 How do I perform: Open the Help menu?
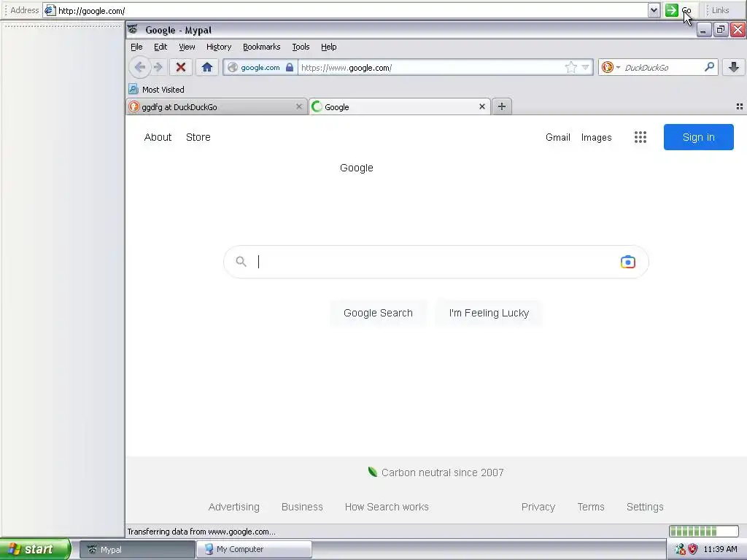point(329,47)
